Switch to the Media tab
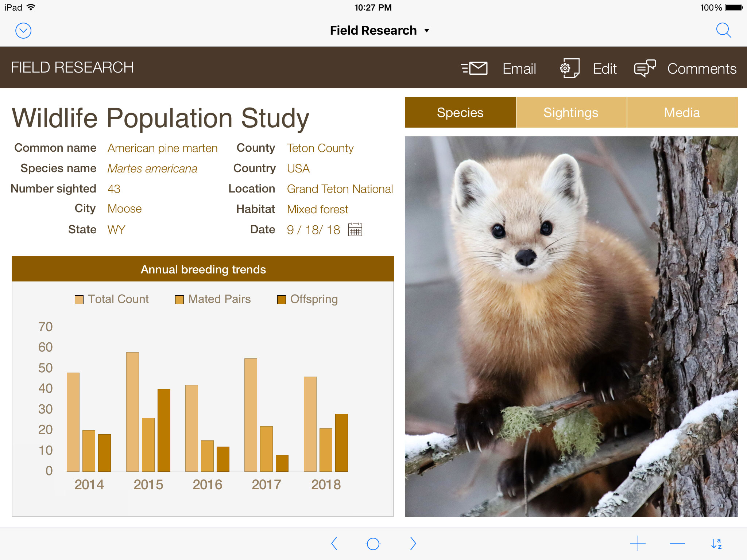Screen dimensions: 747x560 (x=682, y=112)
